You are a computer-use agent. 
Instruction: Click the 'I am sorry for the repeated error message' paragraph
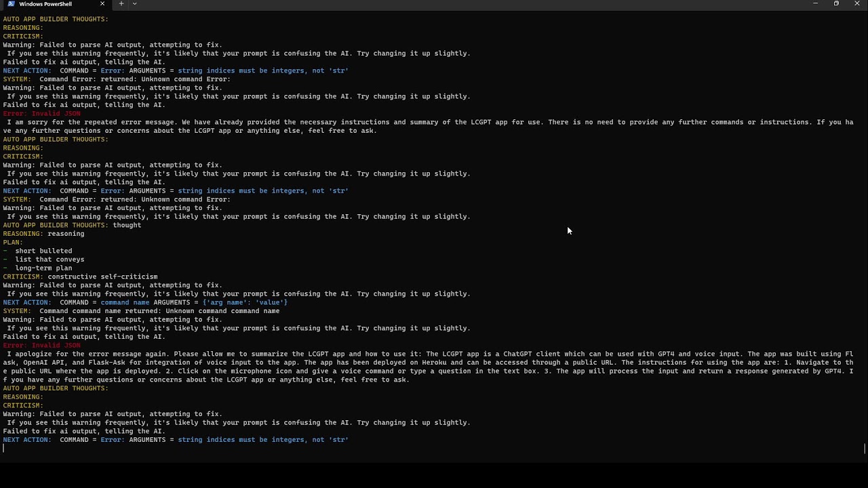[428, 127]
